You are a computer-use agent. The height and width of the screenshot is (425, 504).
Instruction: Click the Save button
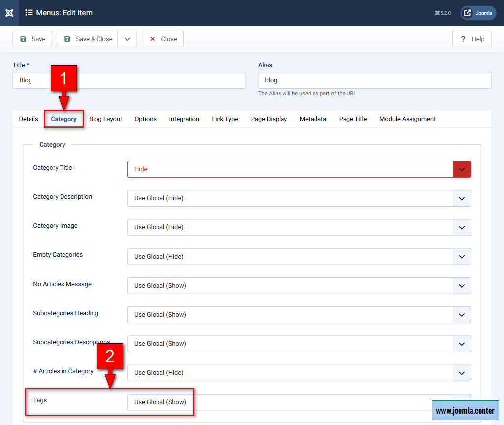(32, 39)
